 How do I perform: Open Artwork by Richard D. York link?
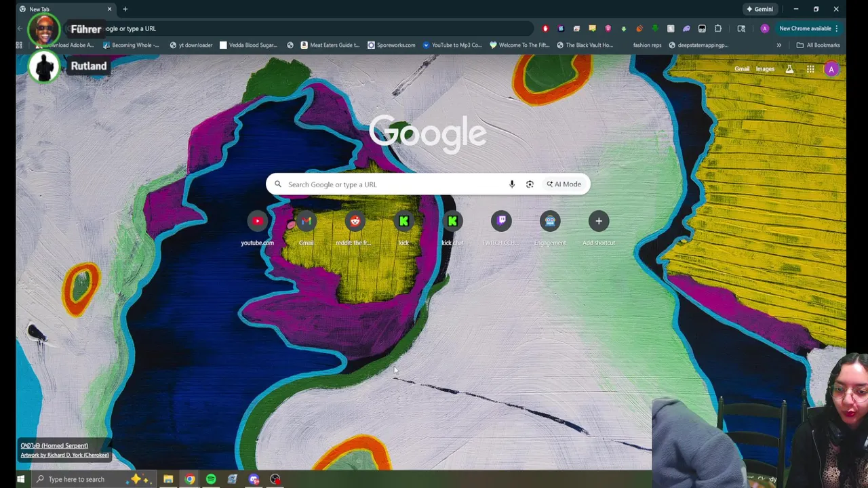coord(64,455)
